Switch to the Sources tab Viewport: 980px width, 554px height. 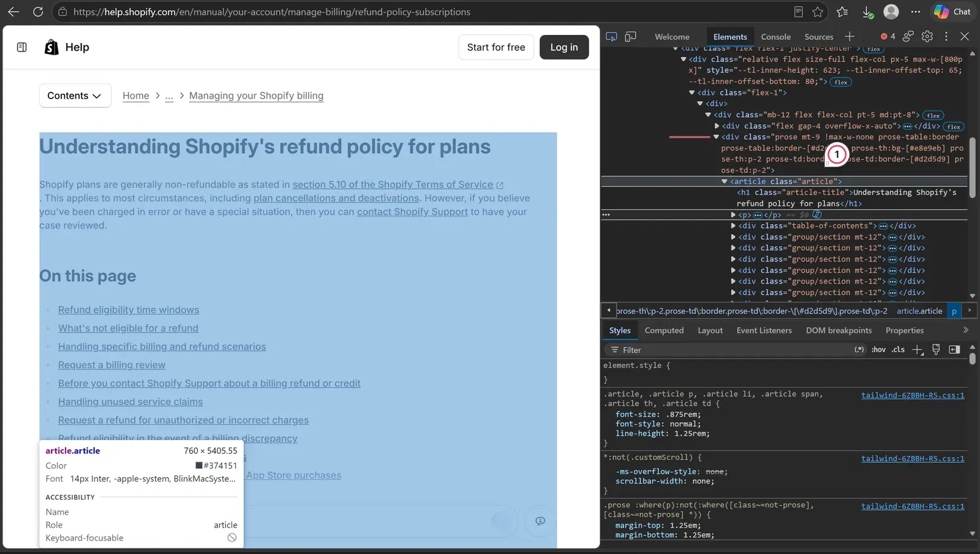[819, 37]
